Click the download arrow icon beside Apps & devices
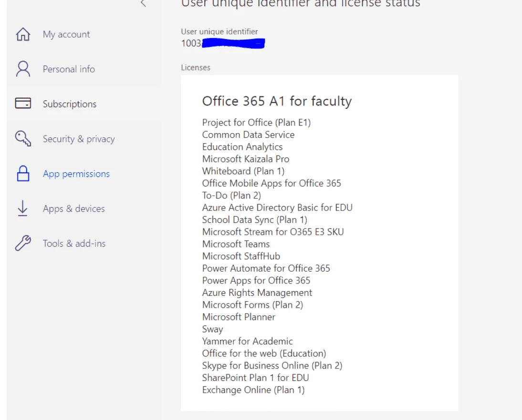This screenshot has height=420, width=522. (x=22, y=208)
